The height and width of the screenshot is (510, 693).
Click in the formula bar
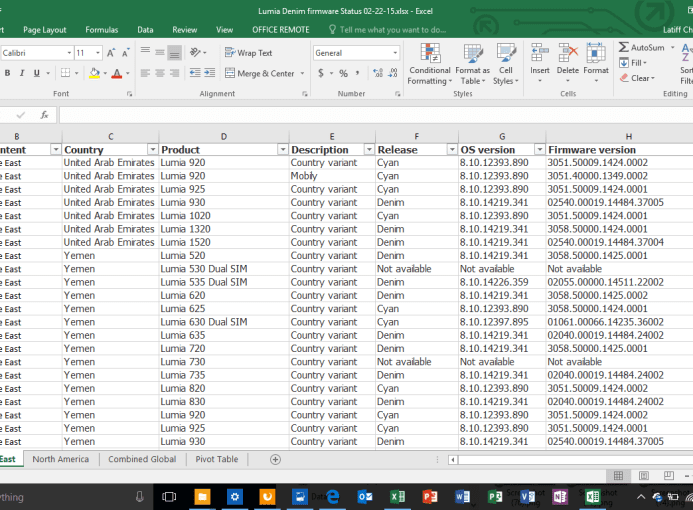coord(376,115)
